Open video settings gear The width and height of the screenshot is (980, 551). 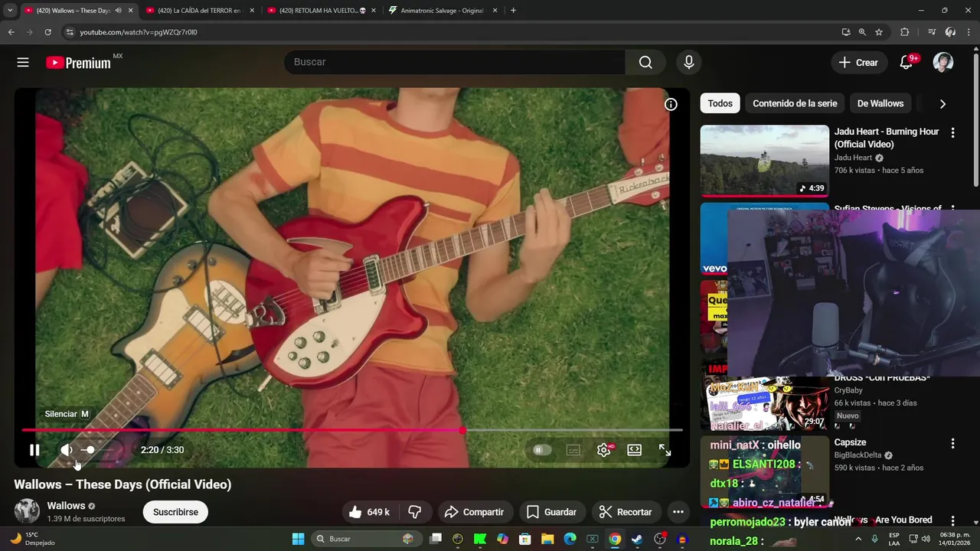604,450
